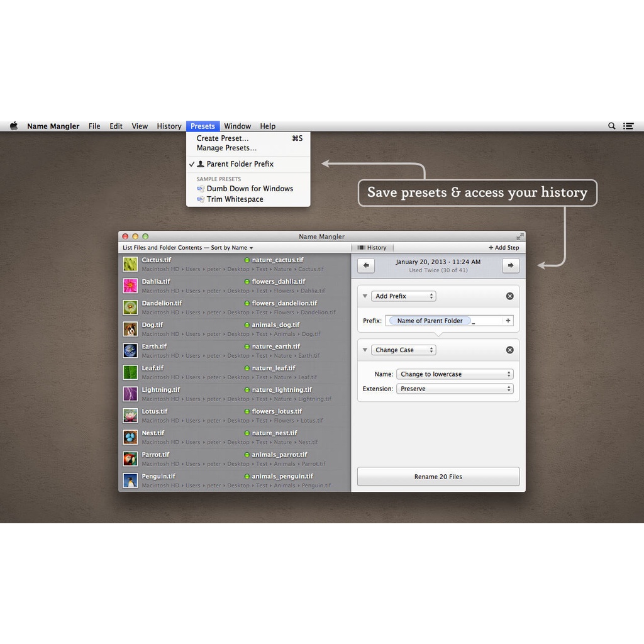Open the Extension Preserve dropdown
Image resolution: width=644 pixels, height=644 pixels.
(x=455, y=389)
